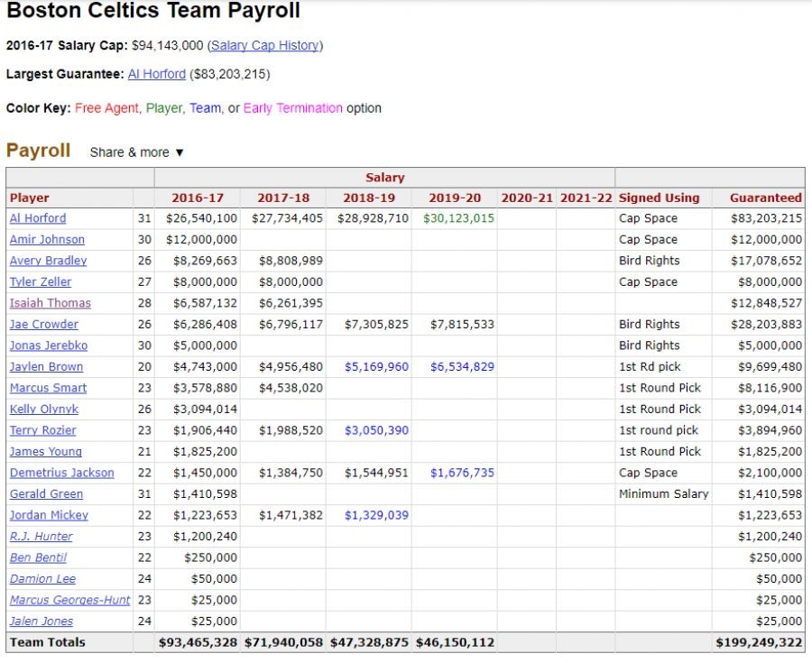Sort by 2016-17 salary column header
This screenshot has width=812, height=663.
[198, 198]
